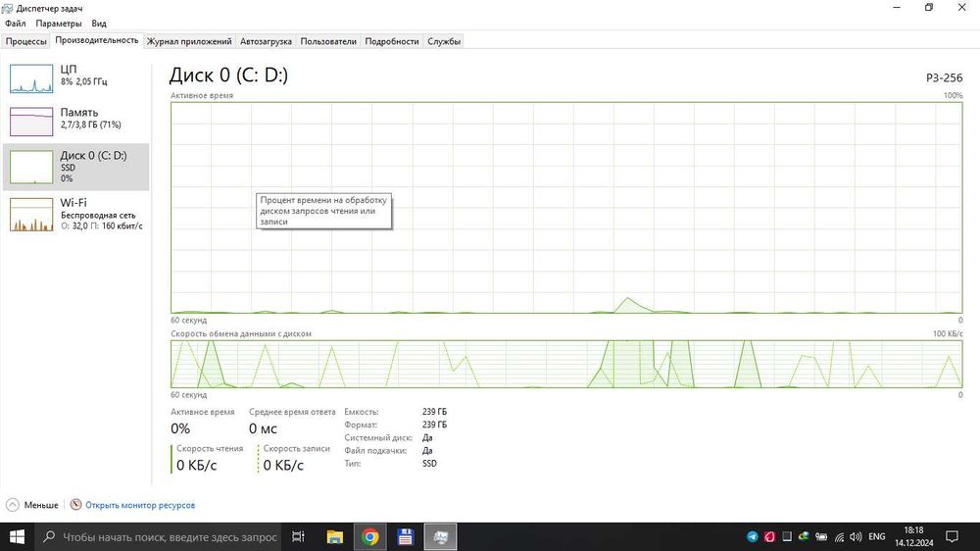
Task: Click the Емкость 239 ГБ value
Action: [x=434, y=412]
